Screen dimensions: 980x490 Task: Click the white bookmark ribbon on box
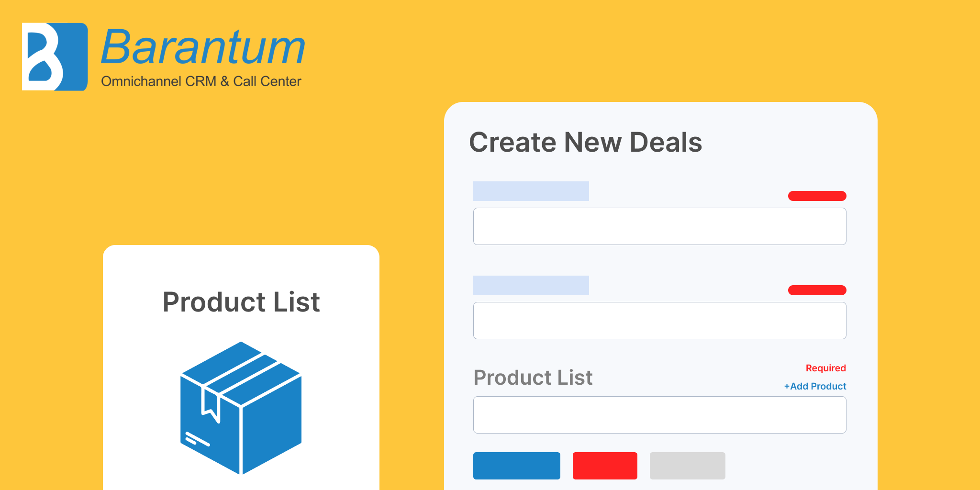[x=211, y=405]
